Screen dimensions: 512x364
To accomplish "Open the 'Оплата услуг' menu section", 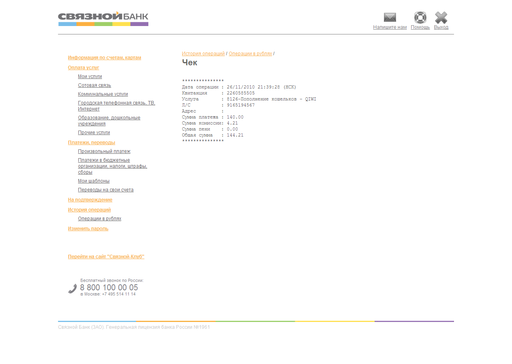I will coord(83,68).
